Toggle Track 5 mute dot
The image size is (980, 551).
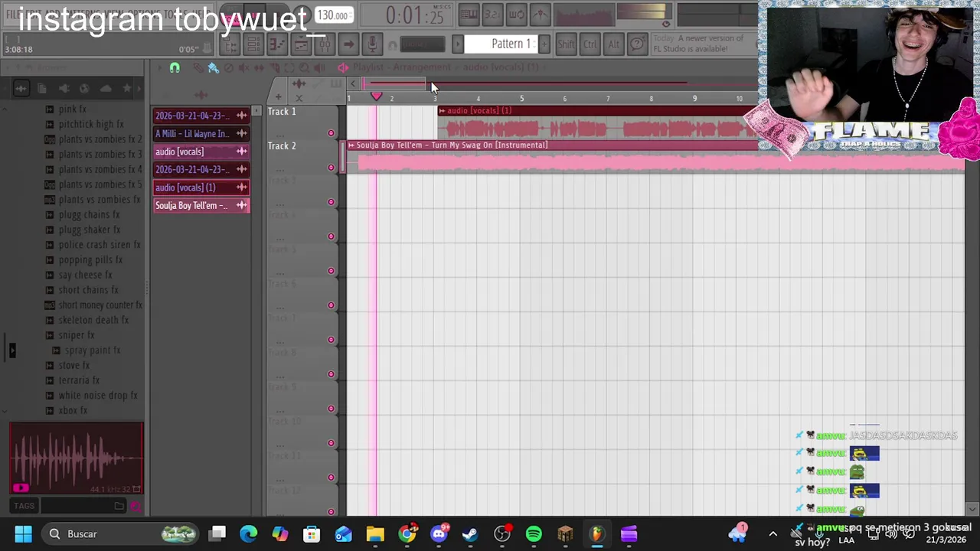coord(331,271)
